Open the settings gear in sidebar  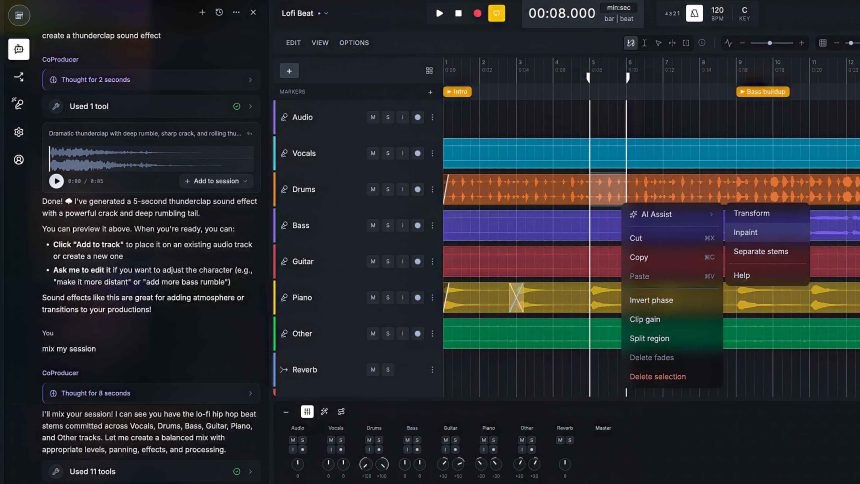point(18,132)
